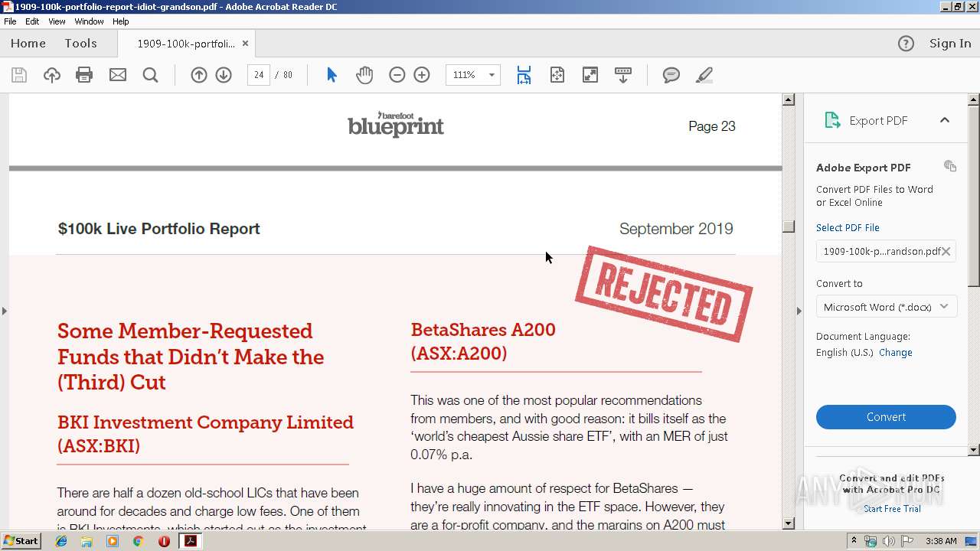Click the $100k Live Portfolio Report title
The image size is (980, 551).
pyautogui.click(x=158, y=229)
